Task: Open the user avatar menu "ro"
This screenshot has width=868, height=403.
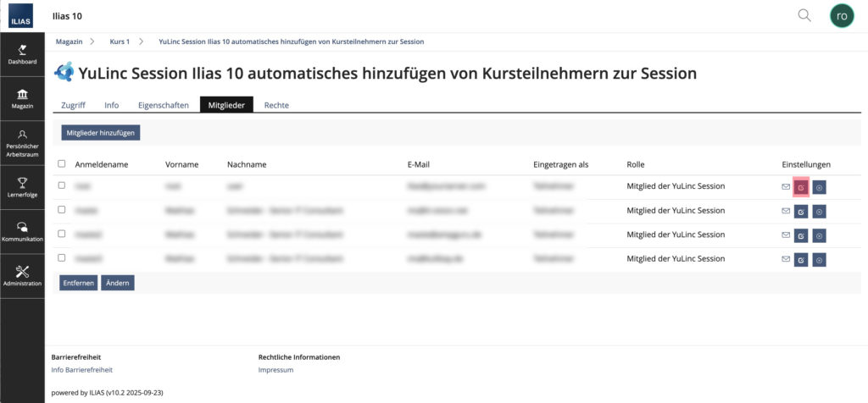Action: pyautogui.click(x=842, y=15)
